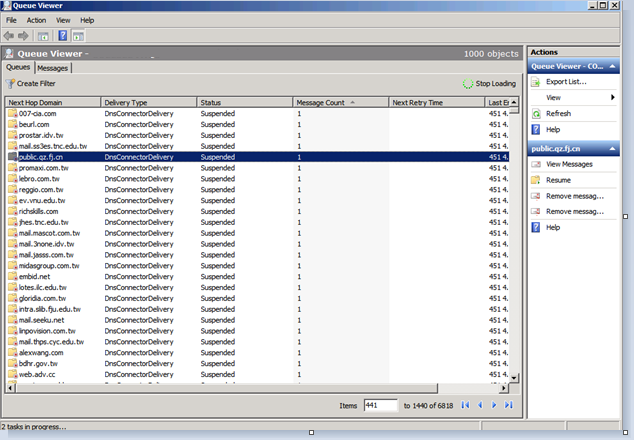Click Refresh in the Actions pane
The height and width of the screenshot is (440, 634).
click(x=558, y=114)
